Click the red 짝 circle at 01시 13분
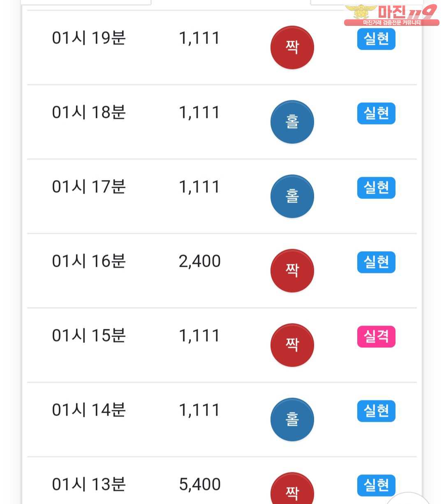The height and width of the screenshot is (504, 444). point(292,489)
